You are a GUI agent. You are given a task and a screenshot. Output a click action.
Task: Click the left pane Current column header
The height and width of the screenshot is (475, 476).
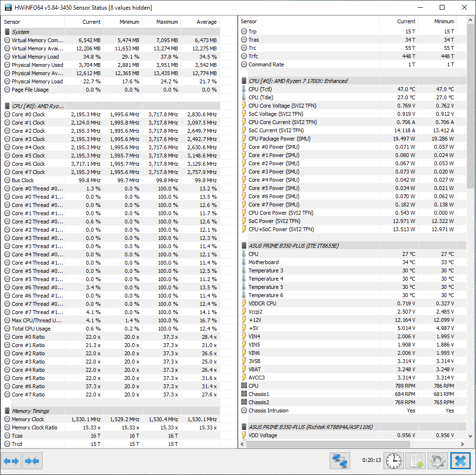[84, 22]
